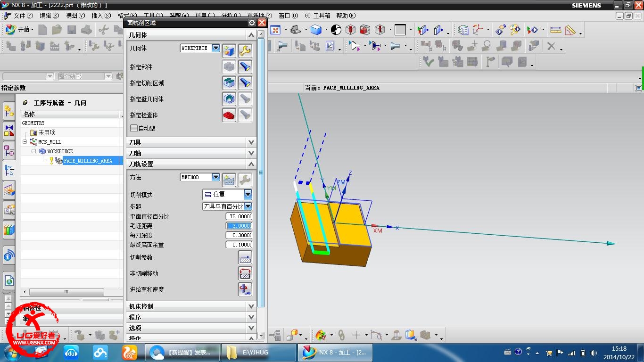This screenshot has width=644, height=362.
Task: Click the dialog settings gear icon
Action: tap(252, 23)
